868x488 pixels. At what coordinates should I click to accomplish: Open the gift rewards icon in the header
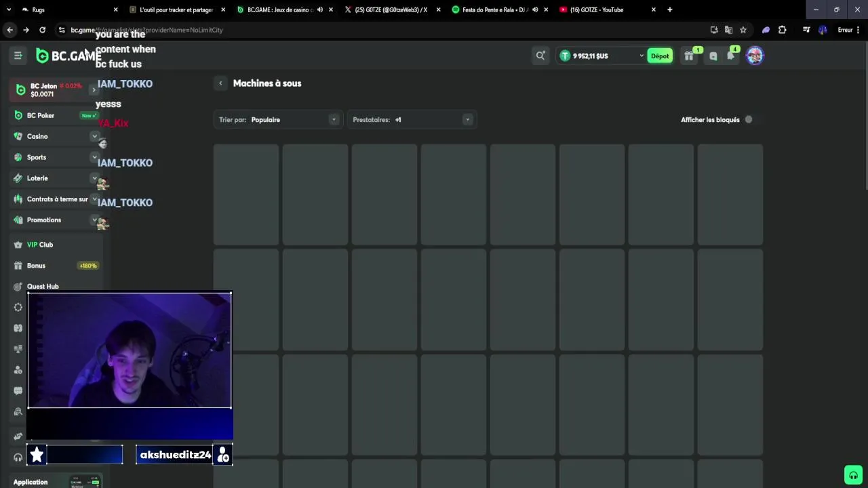[x=689, y=56]
